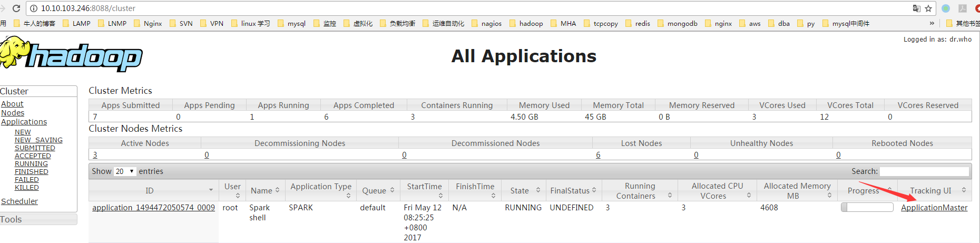The width and height of the screenshot is (980, 243).
Task: Click the Active Nodes count 3
Action: (x=95, y=155)
